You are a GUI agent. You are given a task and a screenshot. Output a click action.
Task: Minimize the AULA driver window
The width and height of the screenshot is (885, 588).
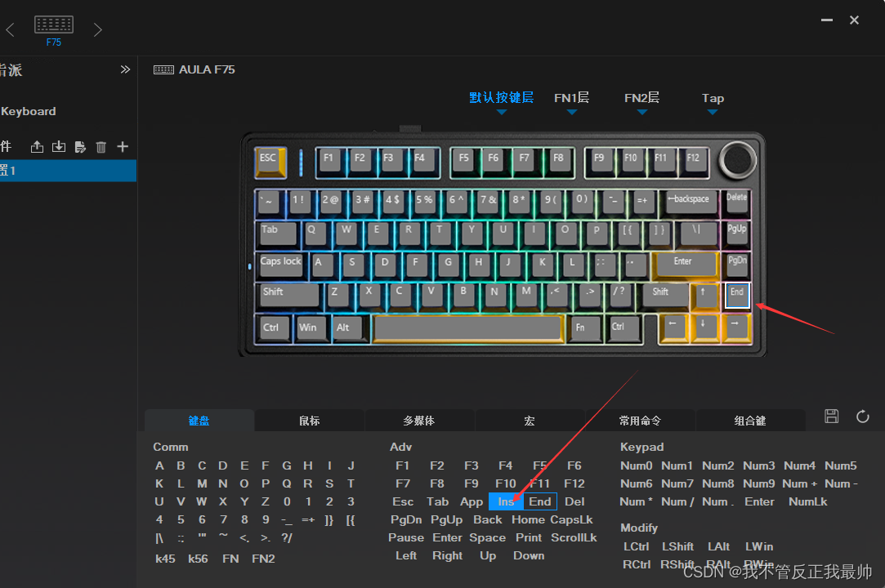(x=827, y=20)
